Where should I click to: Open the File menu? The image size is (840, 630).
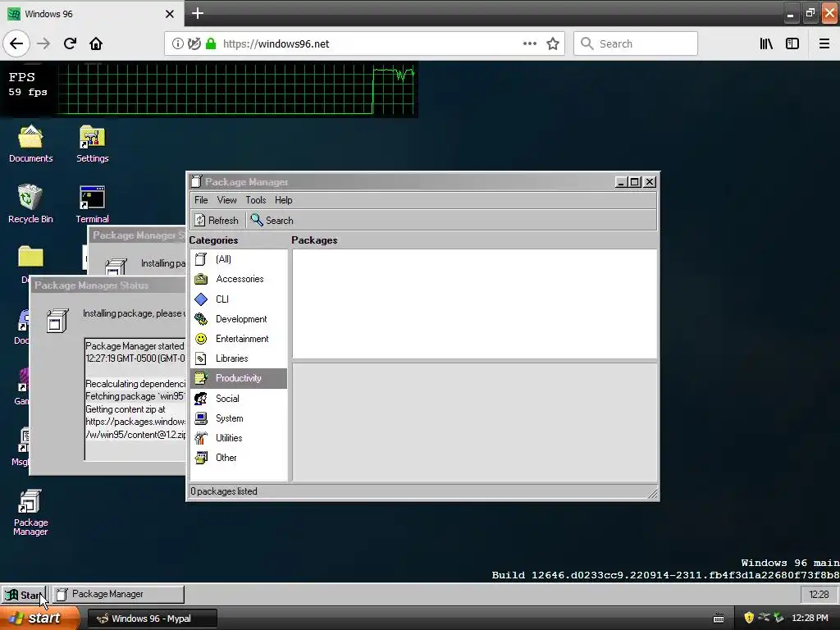[201, 200]
